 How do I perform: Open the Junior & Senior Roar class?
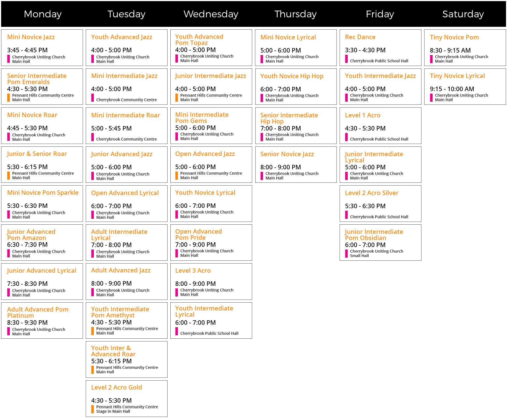(x=42, y=165)
